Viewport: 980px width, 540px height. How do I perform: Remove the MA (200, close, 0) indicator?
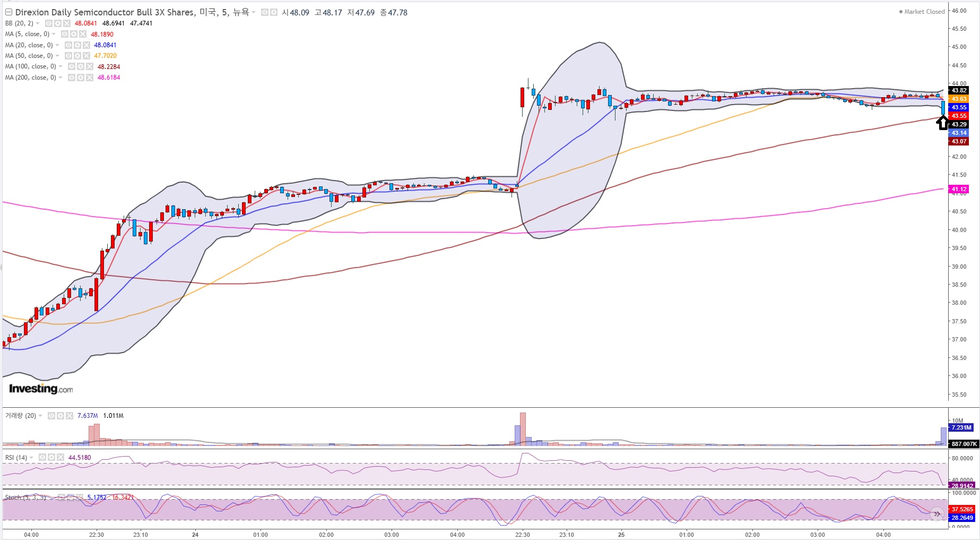tap(90, 78)
